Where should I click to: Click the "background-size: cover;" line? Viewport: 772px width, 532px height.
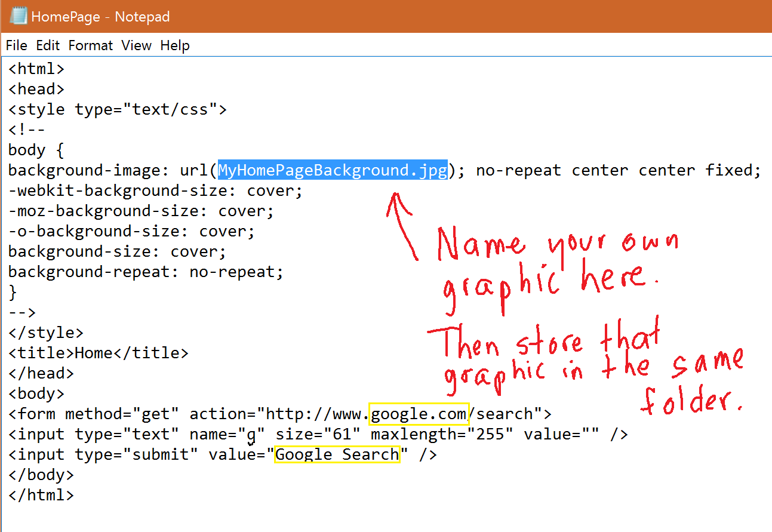(118, 252)
